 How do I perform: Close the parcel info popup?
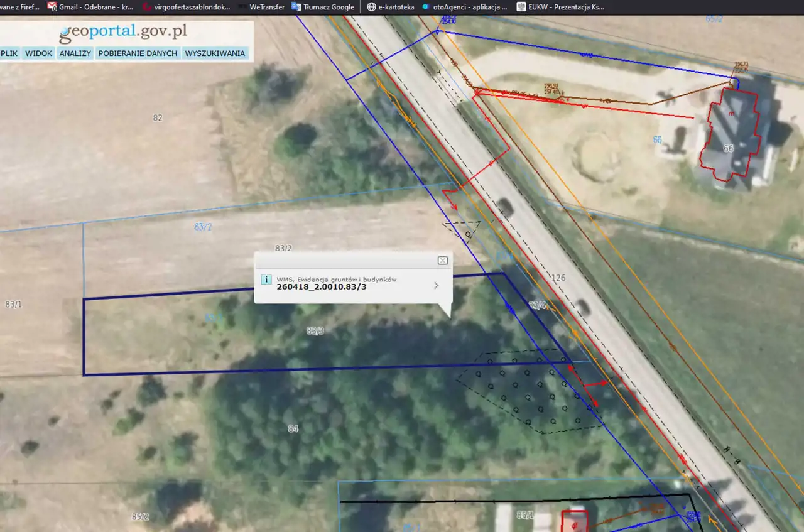[442, 260]
